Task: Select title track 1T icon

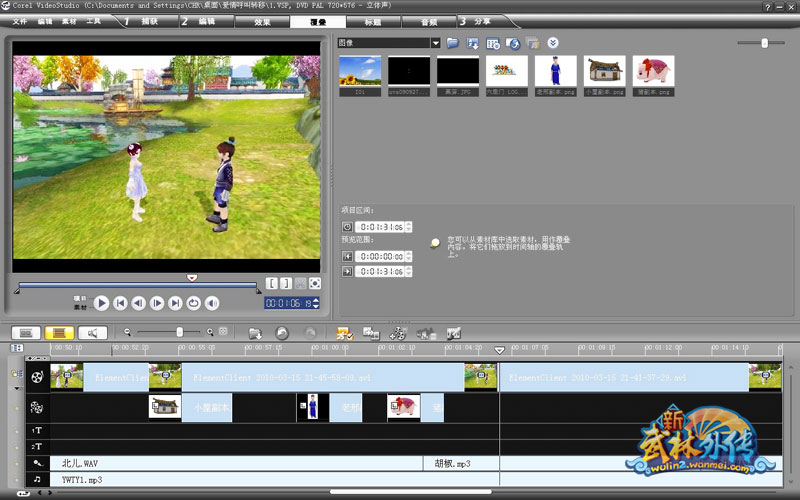Action: [x=37, y=431]
